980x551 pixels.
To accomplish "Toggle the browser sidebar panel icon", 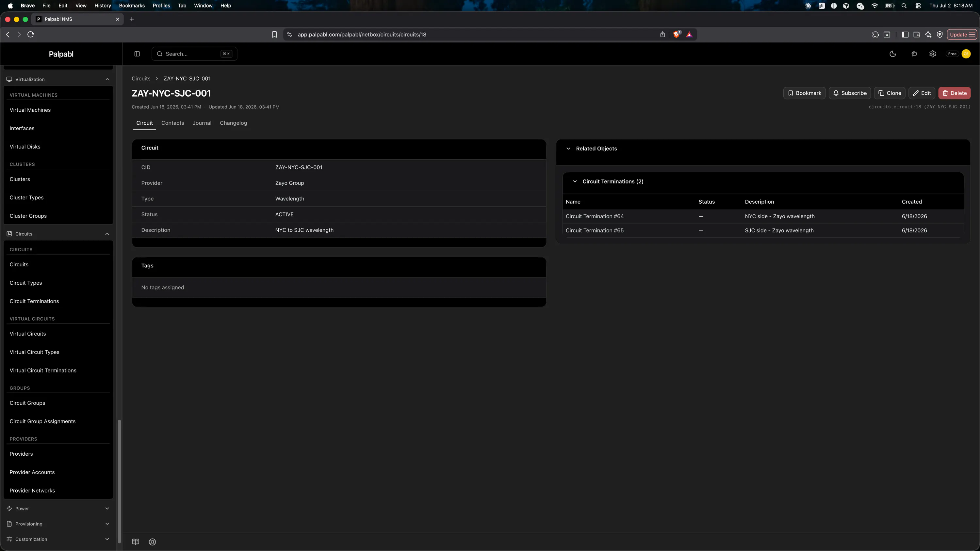I will tap(905, 34).
